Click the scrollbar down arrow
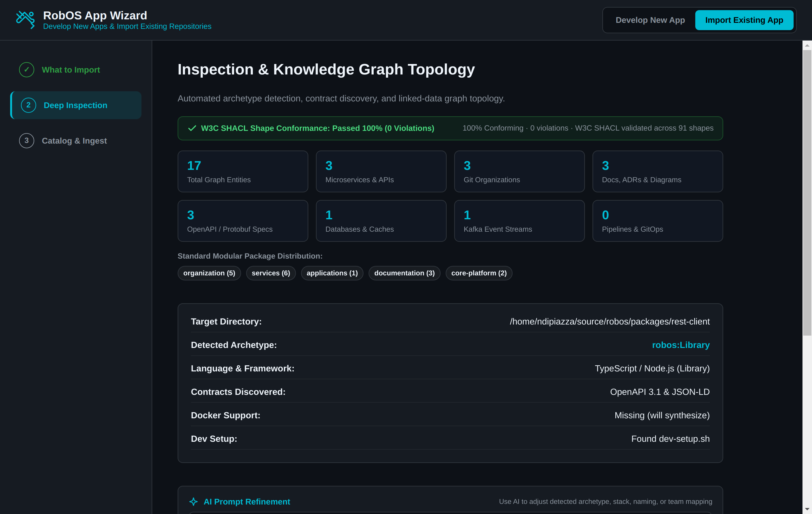 pos(807,509)
